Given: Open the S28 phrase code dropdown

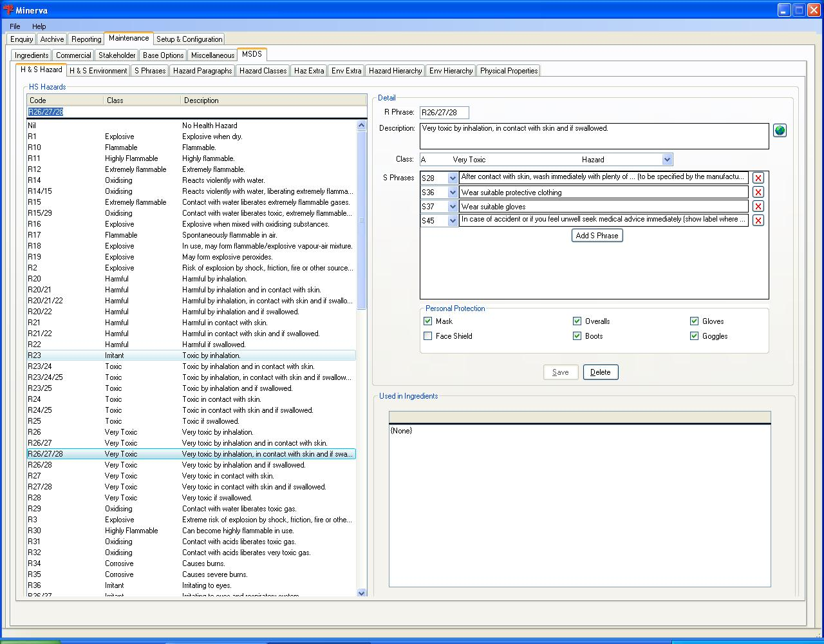Looking at the screenshot, I should pyautogui.click(x=453, y=178).
